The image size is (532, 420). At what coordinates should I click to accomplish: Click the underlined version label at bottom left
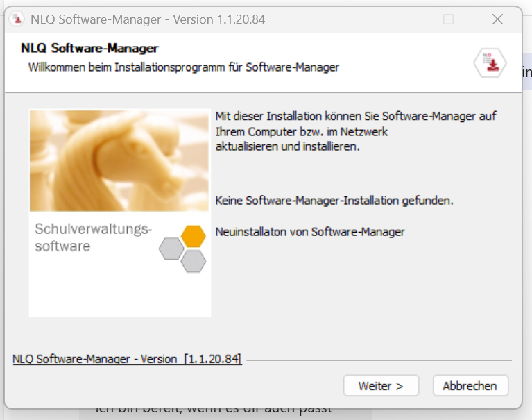(127, 359)
